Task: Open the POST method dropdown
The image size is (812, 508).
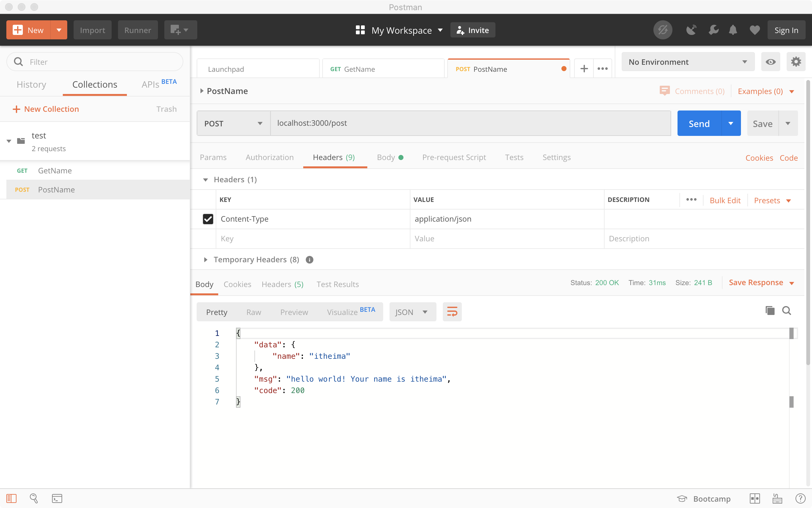Action: pos(233,123)
